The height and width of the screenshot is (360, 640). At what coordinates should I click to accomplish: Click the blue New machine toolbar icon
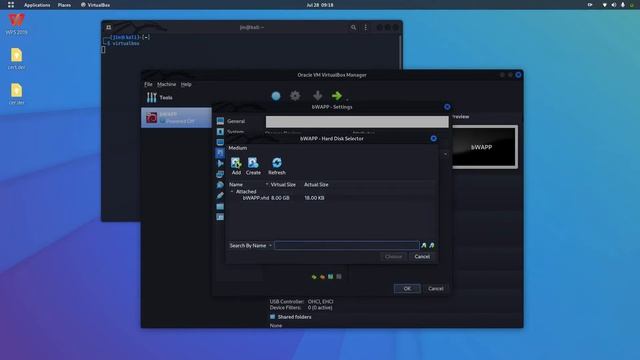pyautogui.click(x=276, y=96)
